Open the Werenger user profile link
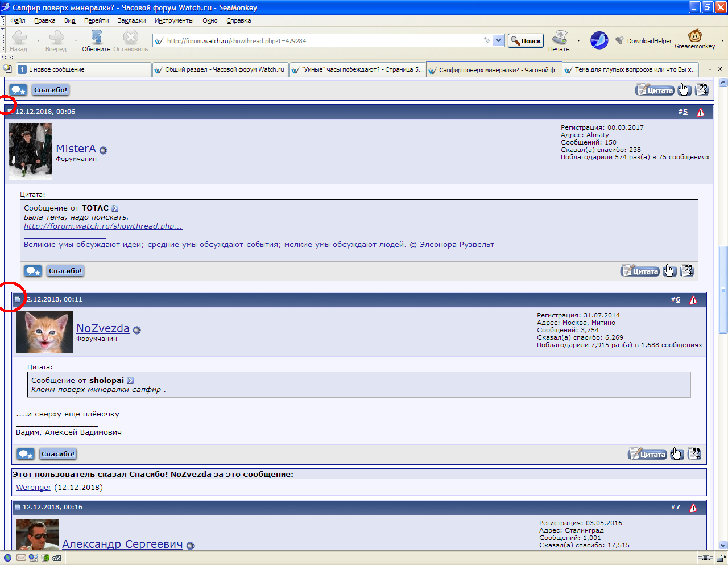The image size is (728, 565). (34, 488)
